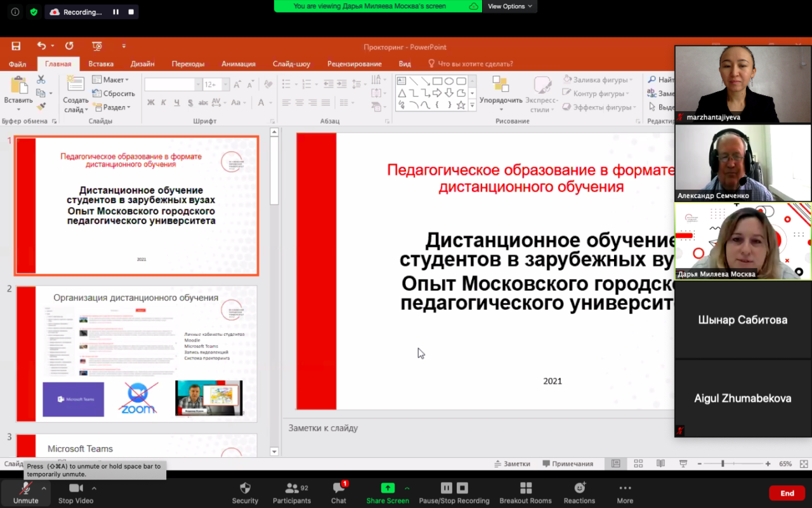
Task: Open the Макет layout dropdown
Action: (x=110, y=80)
